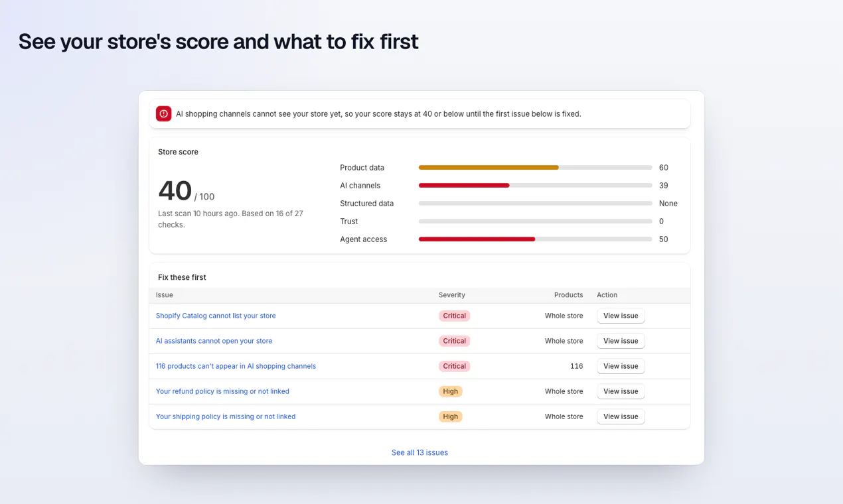The height and width of the screenshot is (504, 843).
Task: Click the AI channels progress bar
Action: pos(535,186)
